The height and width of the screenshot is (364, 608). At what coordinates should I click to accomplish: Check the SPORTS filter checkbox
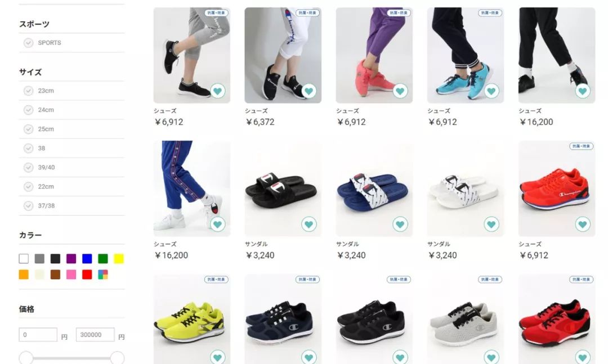pyautogui.click(x=28, y=43)
